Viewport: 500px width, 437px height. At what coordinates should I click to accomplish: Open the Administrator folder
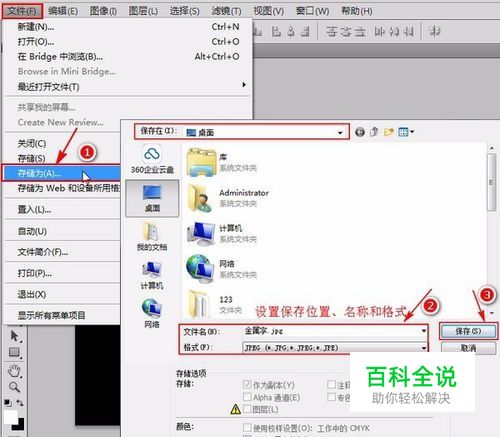(x=228, y=198)
